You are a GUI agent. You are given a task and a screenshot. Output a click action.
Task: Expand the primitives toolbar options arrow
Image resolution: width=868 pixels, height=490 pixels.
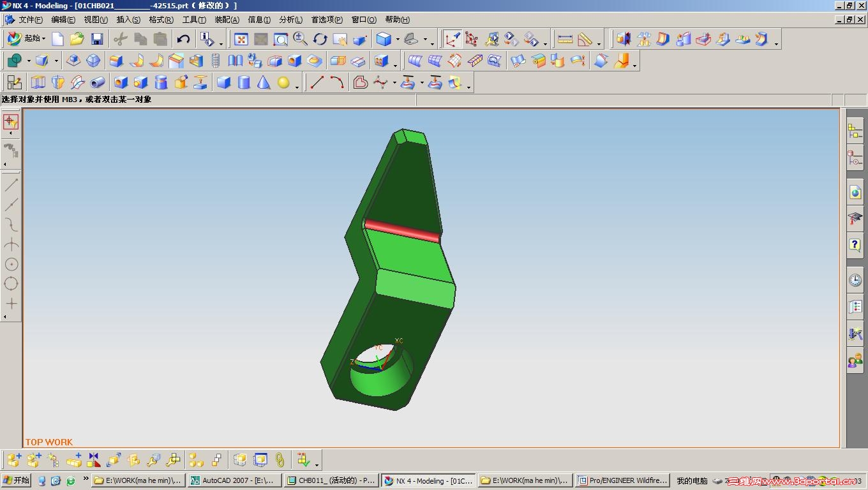(x=297, y=86)
